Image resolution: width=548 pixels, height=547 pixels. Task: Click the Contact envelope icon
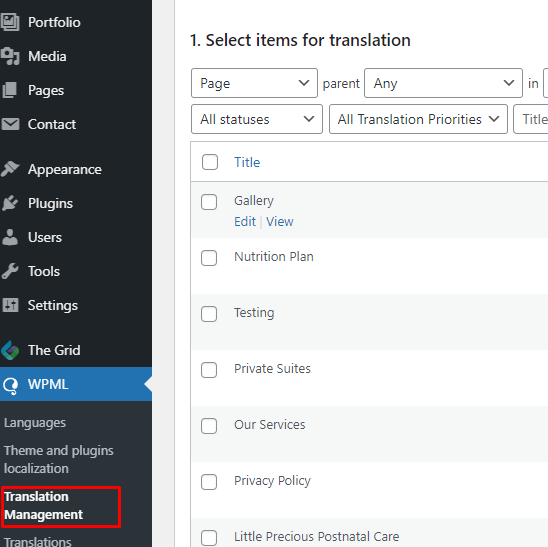[10, 124]
